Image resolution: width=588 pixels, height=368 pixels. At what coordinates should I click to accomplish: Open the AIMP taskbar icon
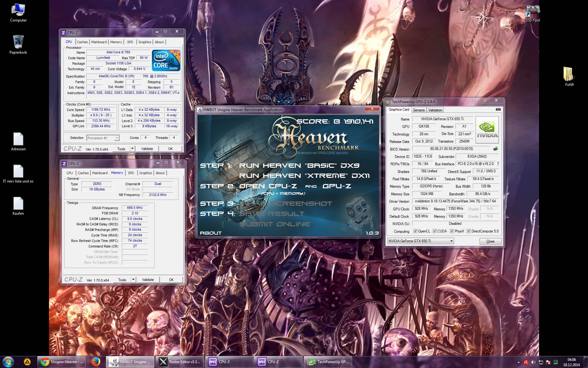point(27,362)
